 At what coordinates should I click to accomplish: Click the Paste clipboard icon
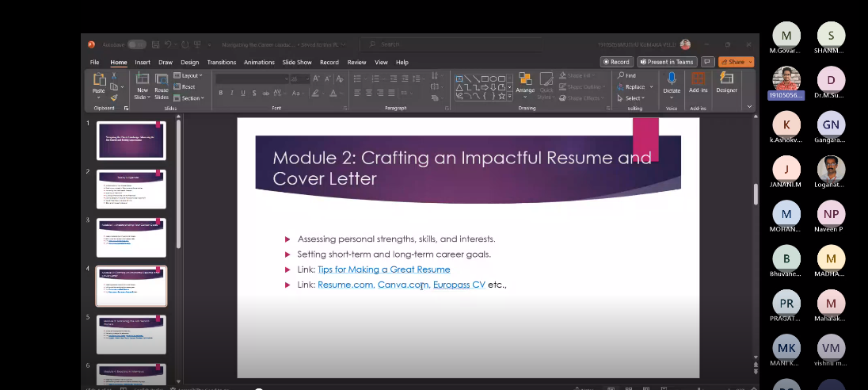(99, 80)
